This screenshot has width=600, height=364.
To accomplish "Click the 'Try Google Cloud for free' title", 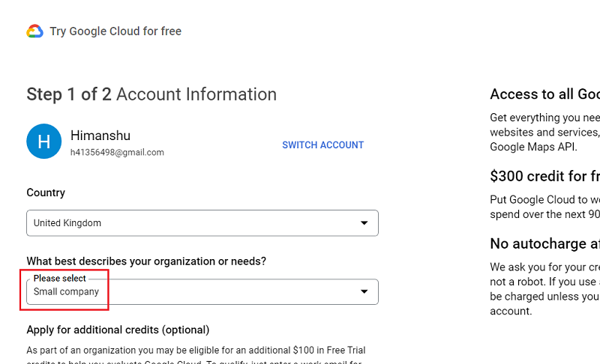I will click(x=115, y=31).
